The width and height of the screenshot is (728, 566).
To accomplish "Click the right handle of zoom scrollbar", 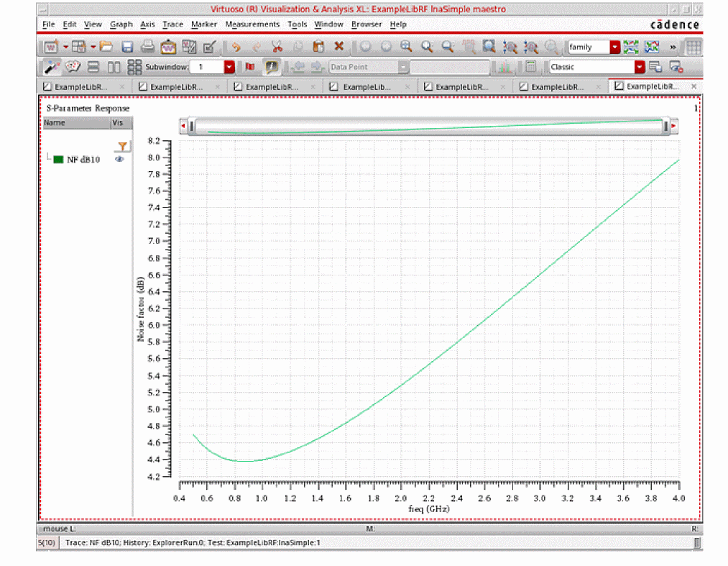I will [666, 127].
